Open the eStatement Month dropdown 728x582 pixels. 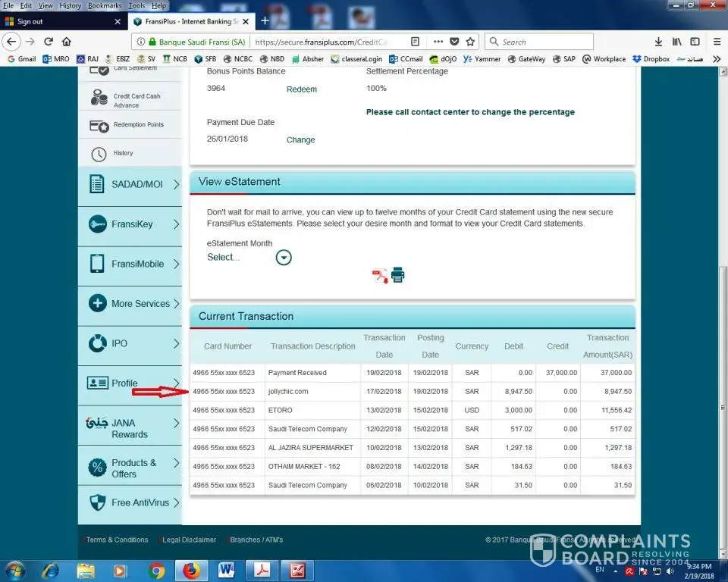coord(284,258)
